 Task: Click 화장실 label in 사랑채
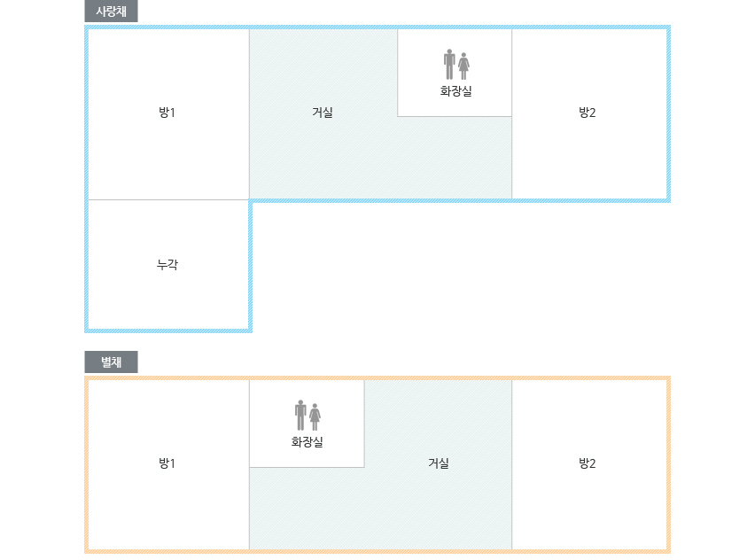(455, 91)
